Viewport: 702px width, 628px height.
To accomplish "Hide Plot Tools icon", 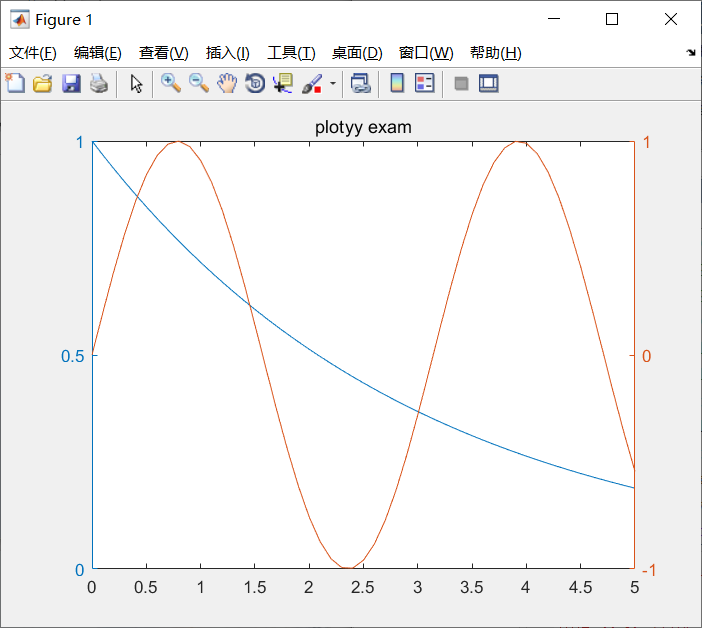I will click(x=461, y=83).
